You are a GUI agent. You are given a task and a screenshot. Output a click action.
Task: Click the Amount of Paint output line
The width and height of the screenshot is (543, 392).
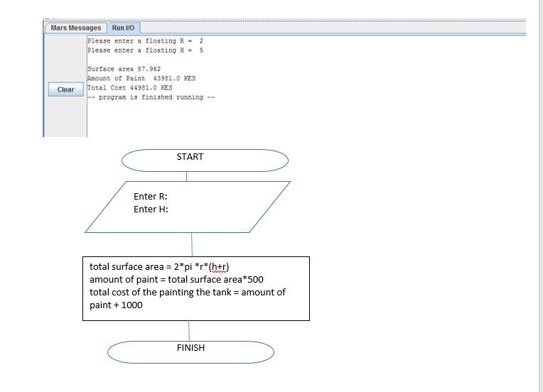coord(136,78)
